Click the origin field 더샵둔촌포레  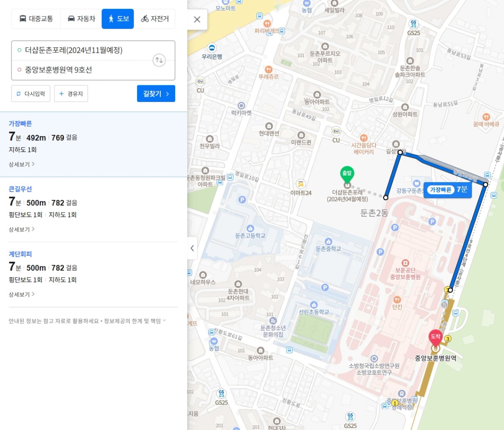coord(82,50)
